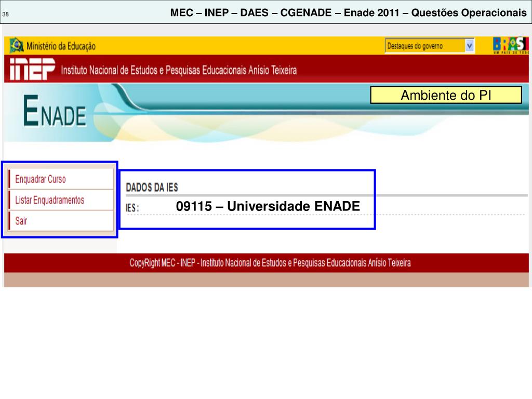Expand the Destaques do governo dropdown arrow
The height and width of the screenshot is (399, 532).
pyautogui.click(x=469, y=46)
